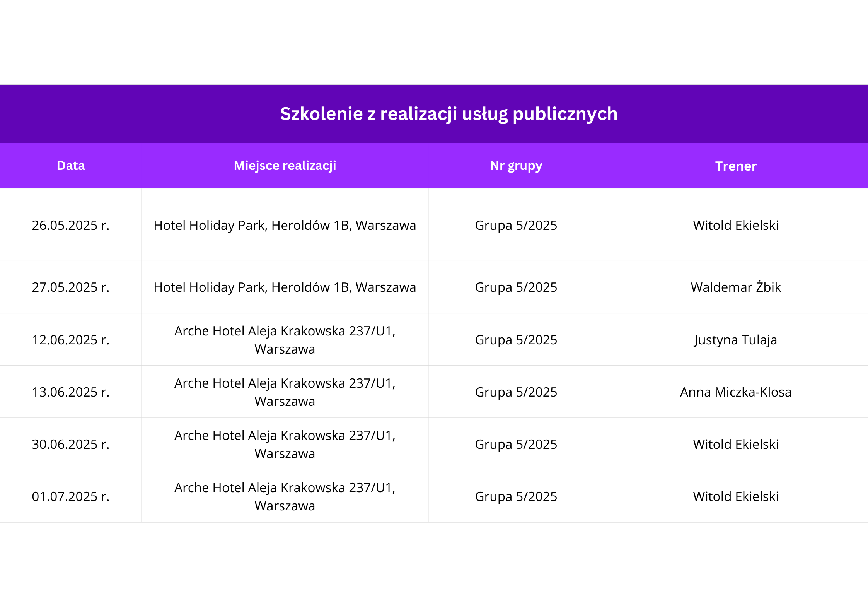
Task: Select the 'Data' column header
Action: (x=71, y=166)
